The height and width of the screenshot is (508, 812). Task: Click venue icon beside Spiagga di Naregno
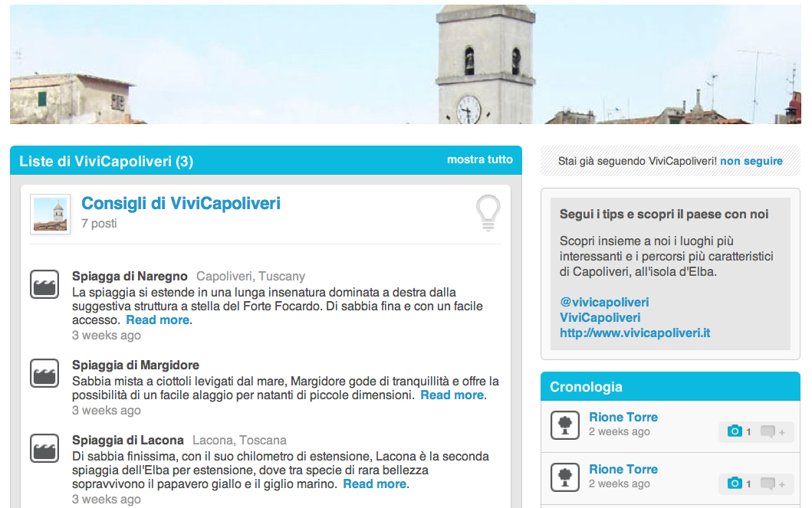[x=44, y=284]
